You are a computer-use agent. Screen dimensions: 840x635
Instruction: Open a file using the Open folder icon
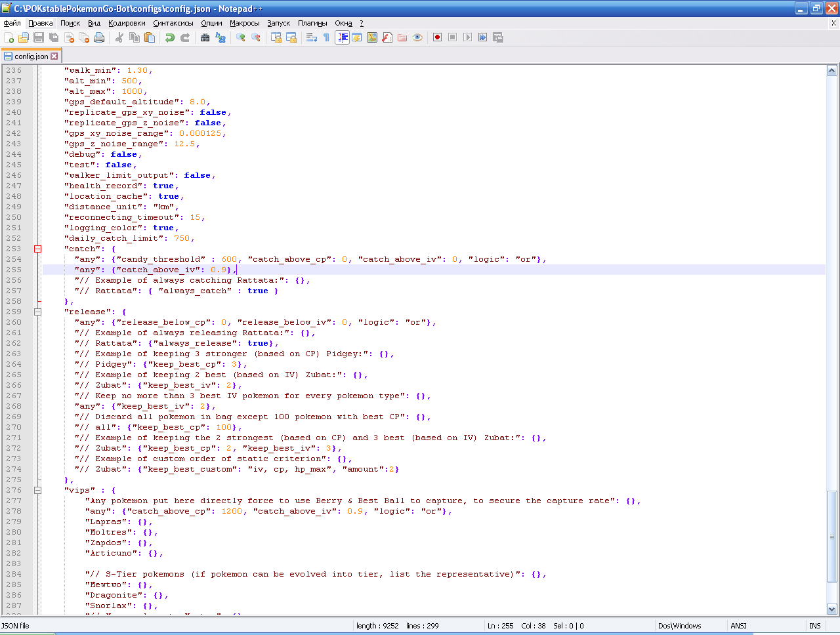pyautogui.click(x=24, y=37)
